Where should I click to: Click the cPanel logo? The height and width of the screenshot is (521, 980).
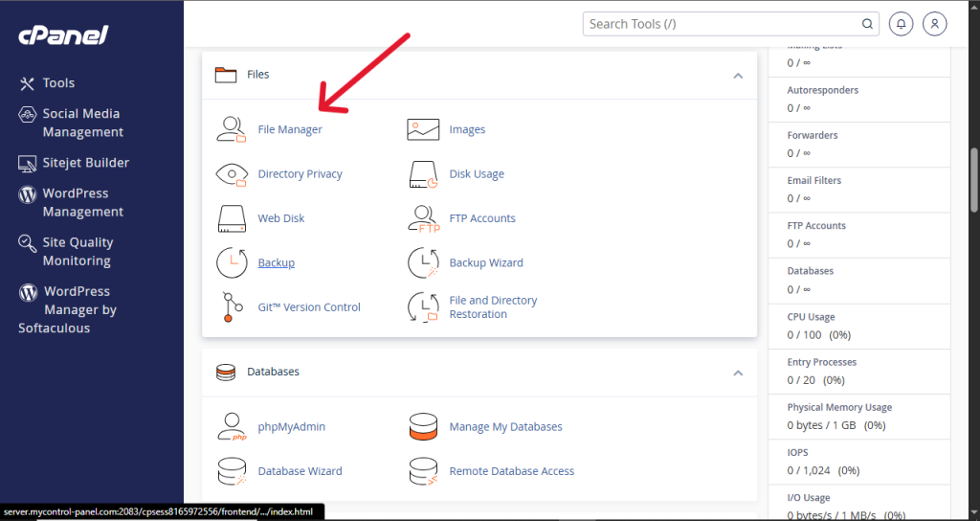[63, 35]
